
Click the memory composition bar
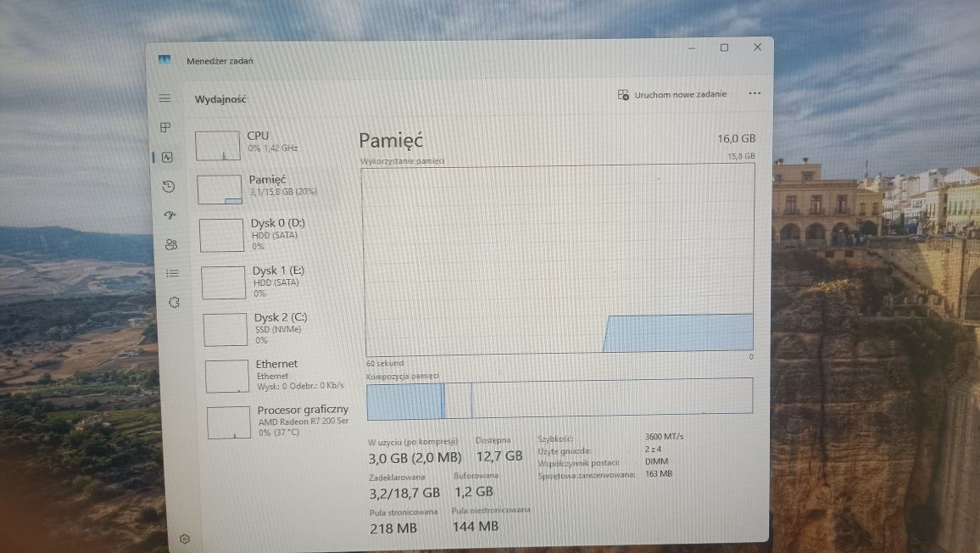tap(560, 399)
